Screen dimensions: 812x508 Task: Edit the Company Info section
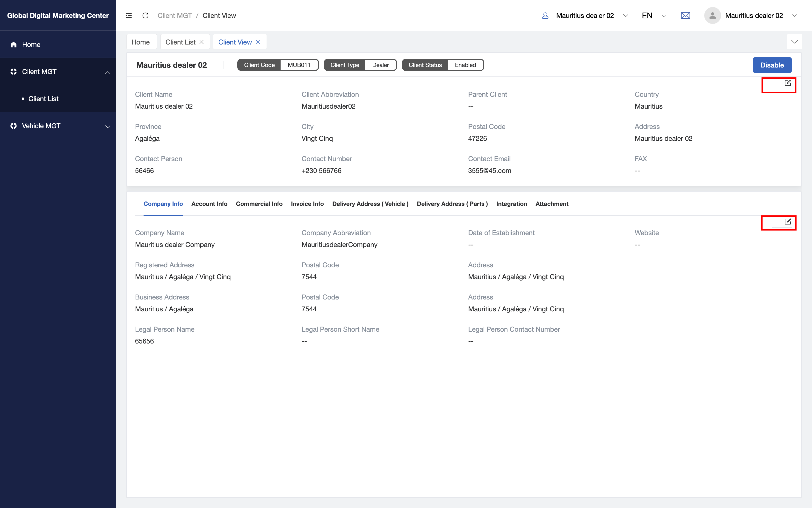(x=788, y=221)
